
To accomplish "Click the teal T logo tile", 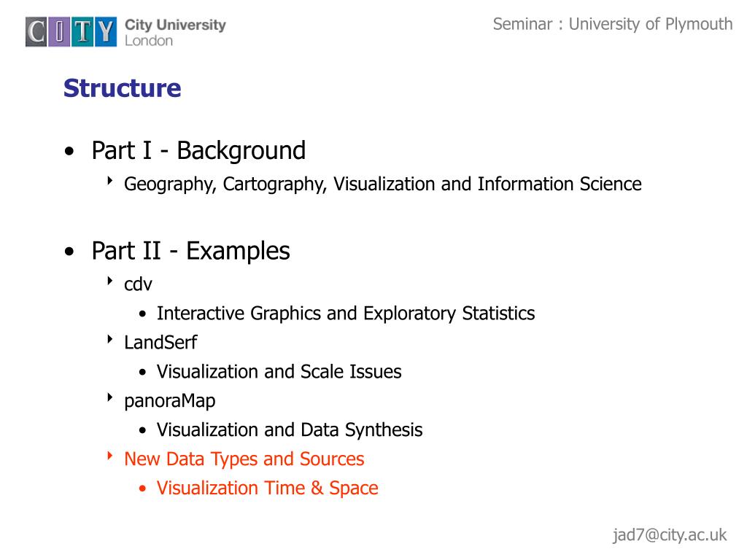I will (82, 32).
